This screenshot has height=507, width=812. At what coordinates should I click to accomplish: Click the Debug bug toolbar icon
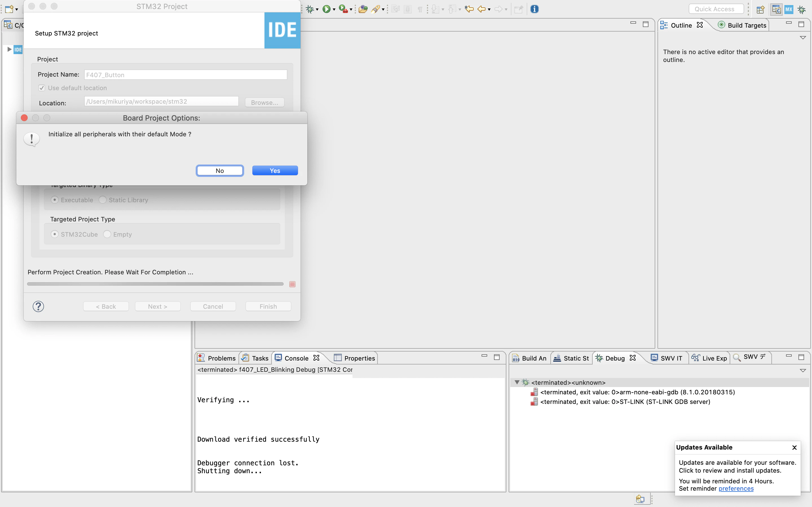click(310, 9)
